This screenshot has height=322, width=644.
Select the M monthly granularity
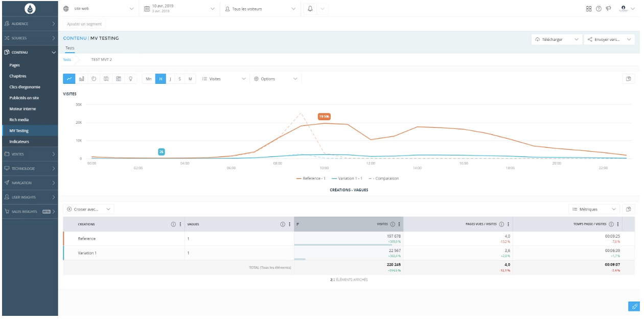(x=190, y=79)
